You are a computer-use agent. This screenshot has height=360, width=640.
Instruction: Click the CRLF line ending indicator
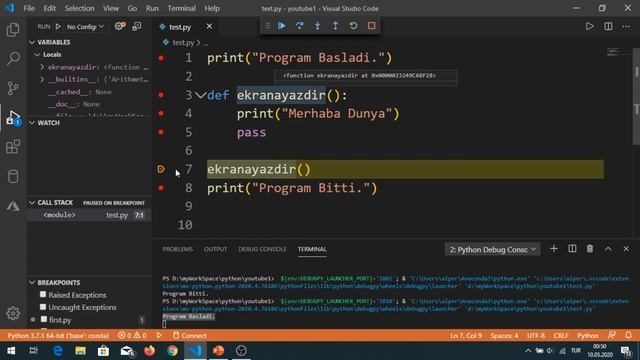point(561,336)
